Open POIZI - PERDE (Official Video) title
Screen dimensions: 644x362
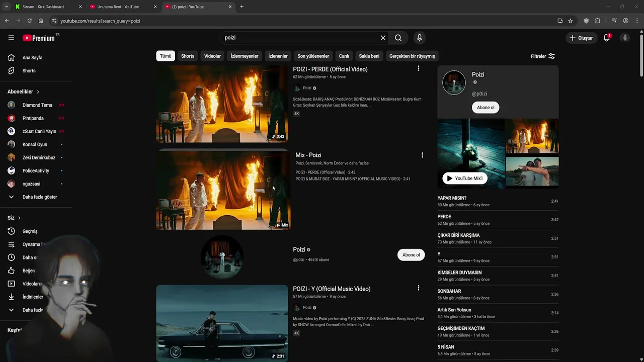tap(330, 69)
